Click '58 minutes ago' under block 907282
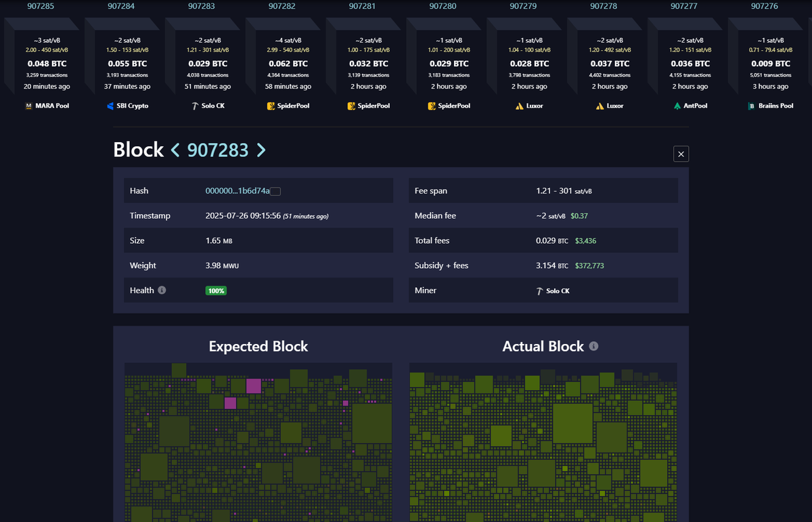The image size is (812, 522). tap(289, 87)
